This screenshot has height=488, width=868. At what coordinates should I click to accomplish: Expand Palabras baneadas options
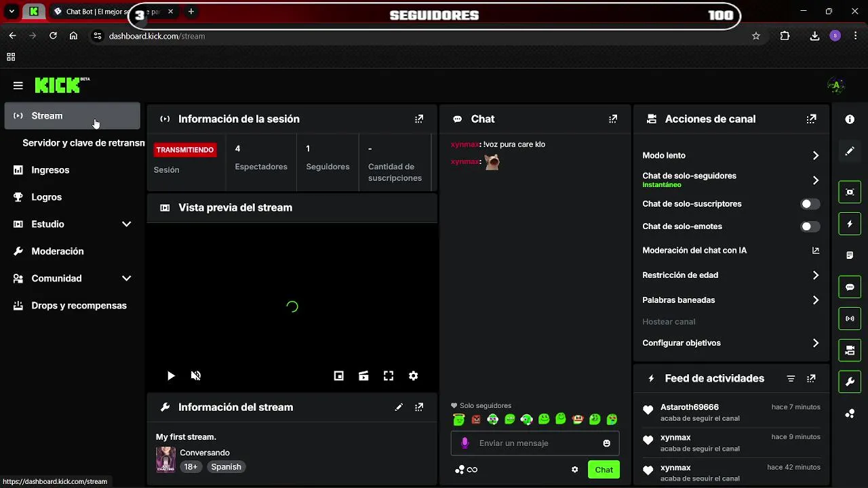(816, 300)
